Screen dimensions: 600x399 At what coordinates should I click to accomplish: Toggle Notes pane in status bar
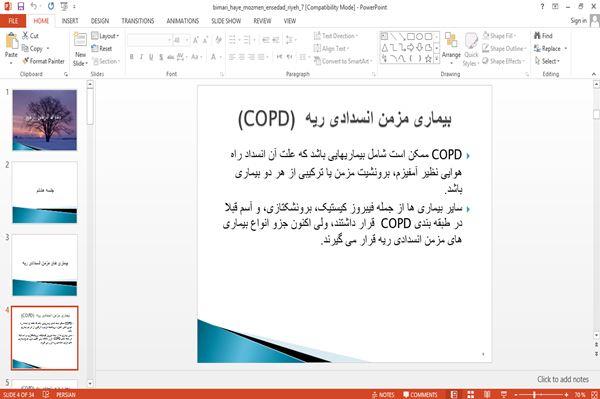383,394
